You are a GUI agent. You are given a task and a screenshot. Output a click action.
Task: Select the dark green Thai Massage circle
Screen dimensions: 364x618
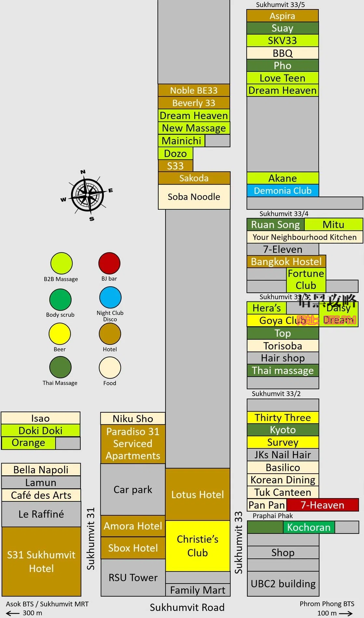(60, 367)
